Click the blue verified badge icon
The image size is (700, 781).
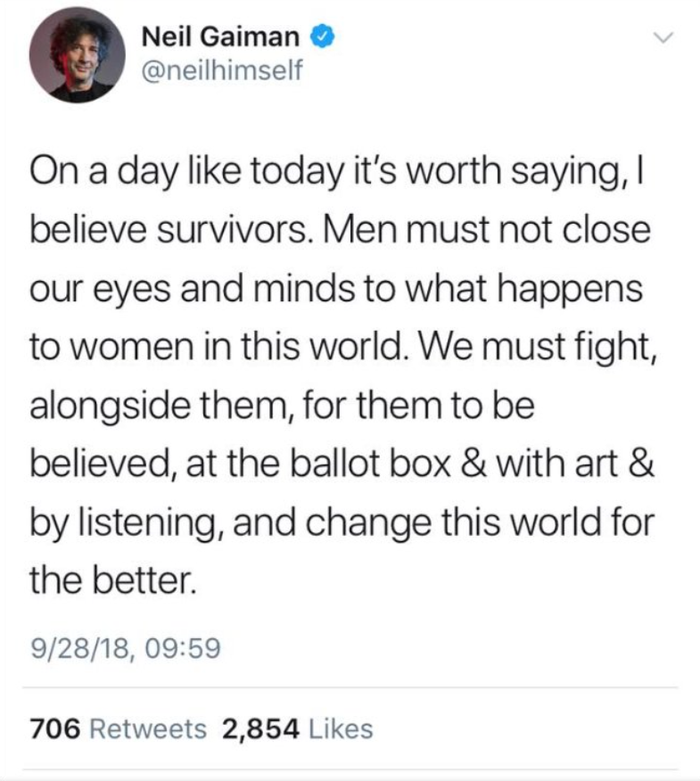pos(322,37)
